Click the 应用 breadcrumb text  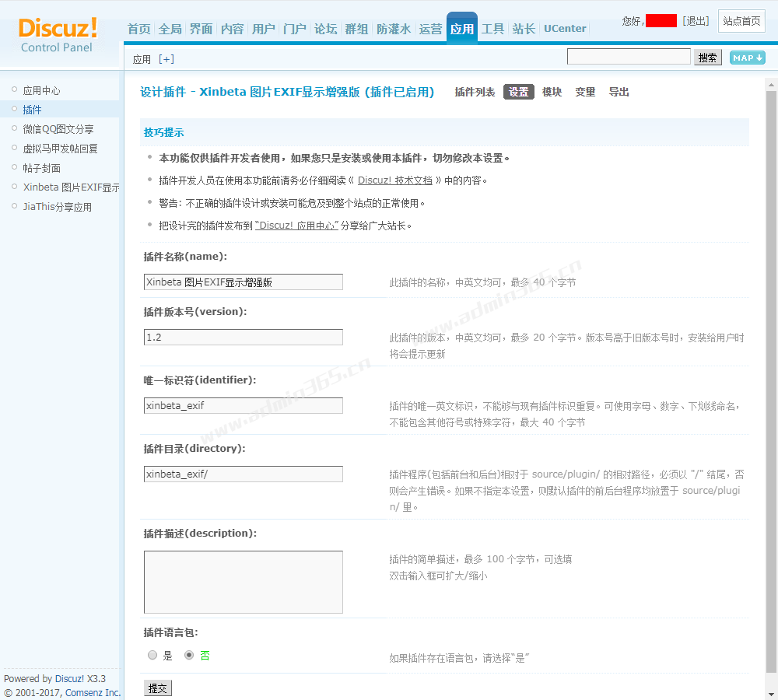(142, 60)
